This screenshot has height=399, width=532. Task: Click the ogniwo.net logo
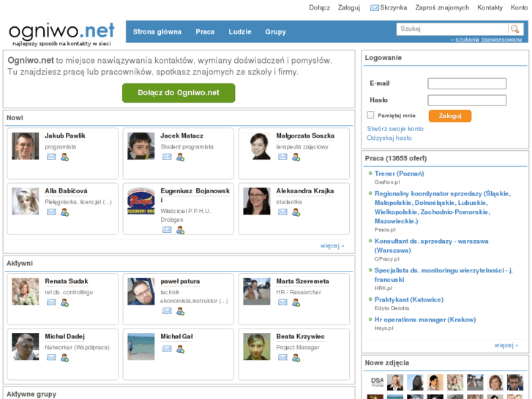click(x=61, y=34)
